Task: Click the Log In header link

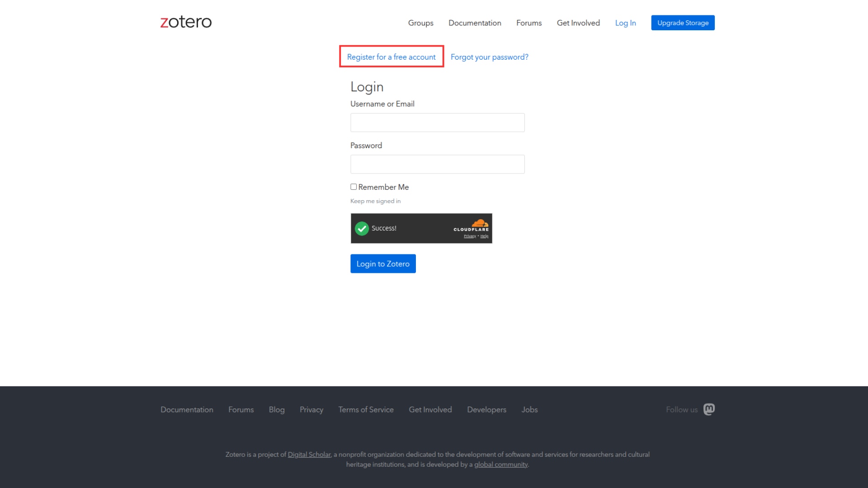Action: pos(625,23)
